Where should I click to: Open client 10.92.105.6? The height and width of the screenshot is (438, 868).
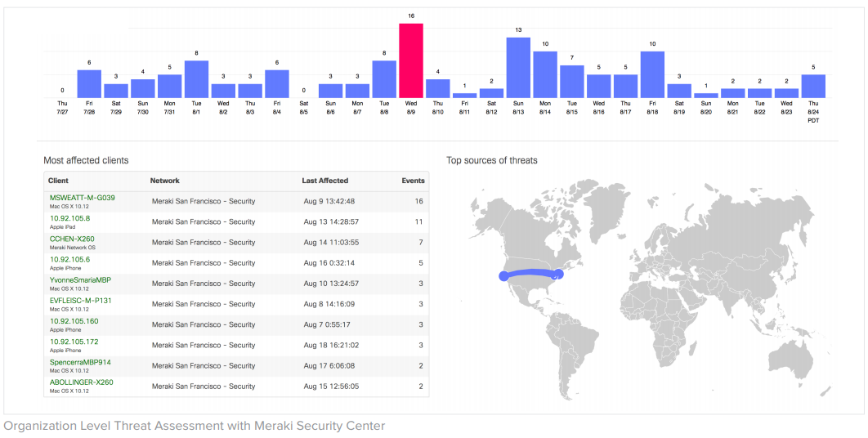tap(69, 259)
